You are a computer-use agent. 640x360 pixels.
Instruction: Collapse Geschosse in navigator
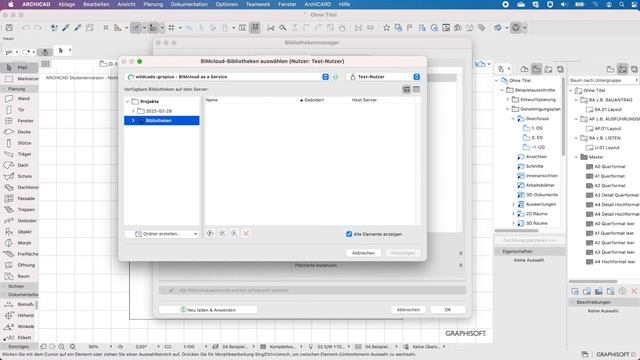pyautogui.click(x=513, y=119)
